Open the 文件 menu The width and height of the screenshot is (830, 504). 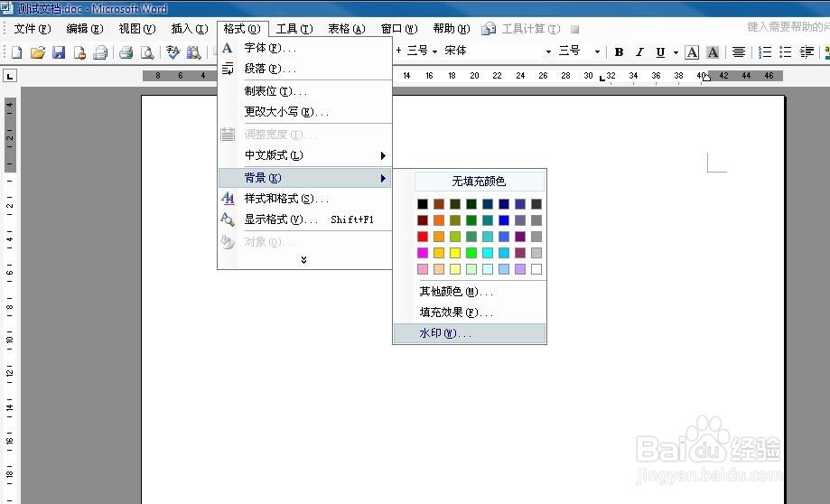pos(32,29)
